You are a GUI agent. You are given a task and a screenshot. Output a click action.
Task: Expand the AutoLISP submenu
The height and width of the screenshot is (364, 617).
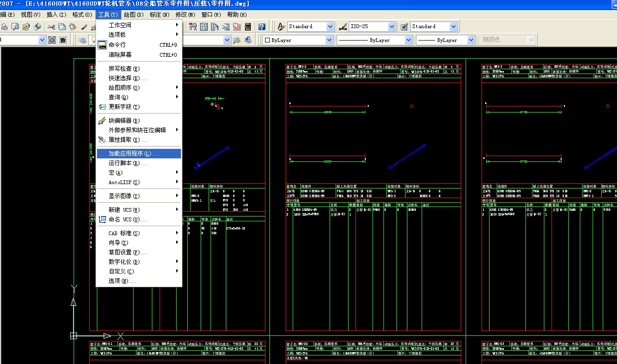[x=138, y=182]
